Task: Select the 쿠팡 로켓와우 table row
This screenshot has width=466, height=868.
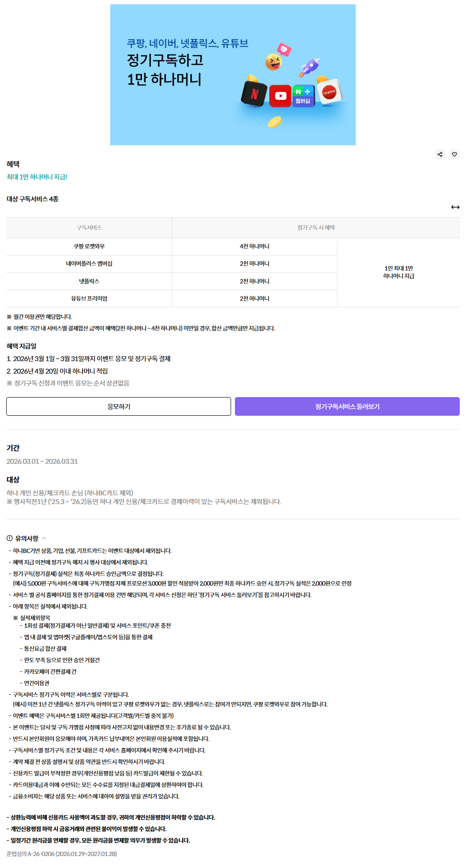Action: [x=89, y=246]
